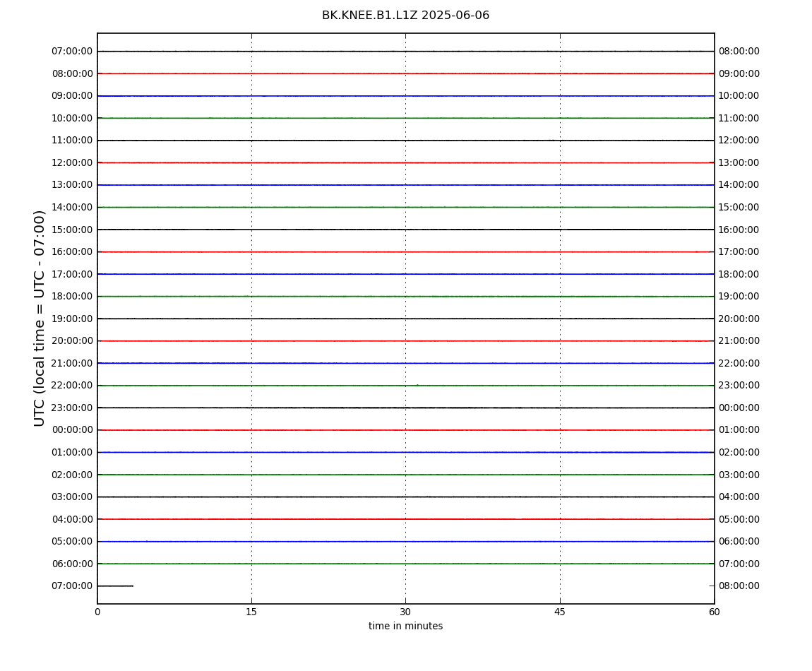Image resolution: width=812 pixels, height=671 pixels.
Task: Click the right-axis end time 07:00:00
Action: 739,564
